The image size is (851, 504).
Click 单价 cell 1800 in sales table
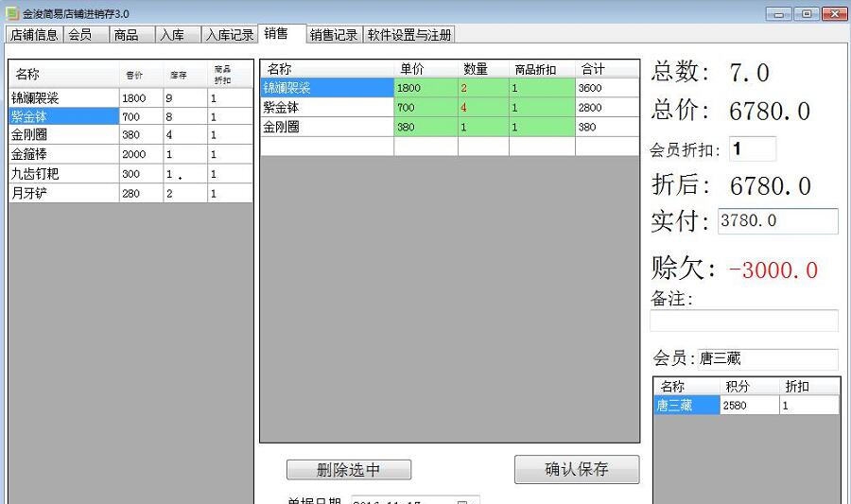point(426,88)
